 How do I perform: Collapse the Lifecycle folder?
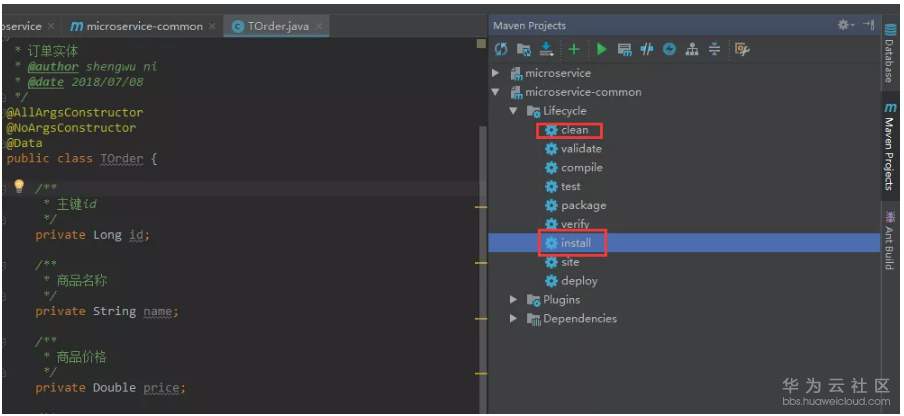(x=514, y=111)
